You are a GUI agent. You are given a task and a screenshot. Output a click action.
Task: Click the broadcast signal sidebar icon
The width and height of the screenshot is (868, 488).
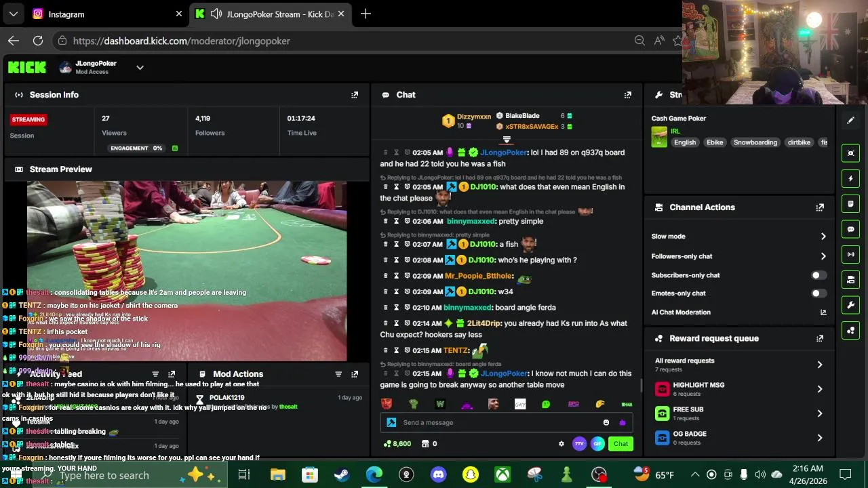point(851,254)
